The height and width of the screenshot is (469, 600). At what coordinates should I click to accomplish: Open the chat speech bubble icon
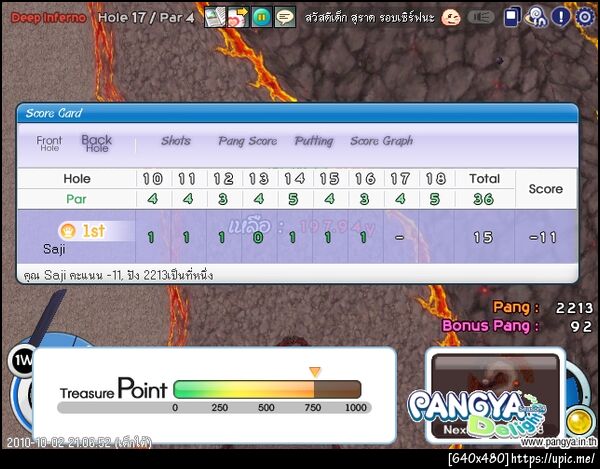(285, 17)
